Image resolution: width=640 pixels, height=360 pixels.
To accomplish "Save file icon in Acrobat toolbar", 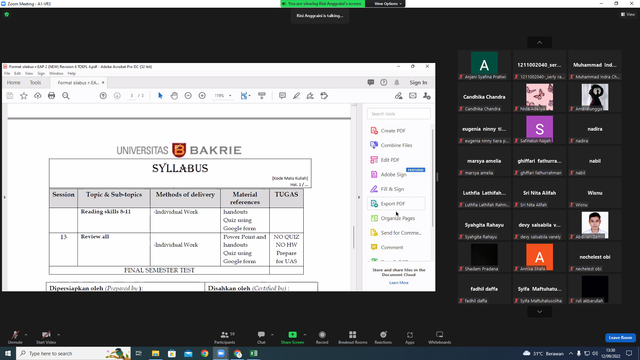I will [10, 96].
